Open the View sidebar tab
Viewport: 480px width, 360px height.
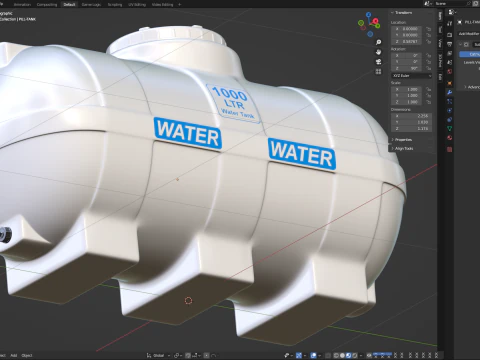click(440, 43)
